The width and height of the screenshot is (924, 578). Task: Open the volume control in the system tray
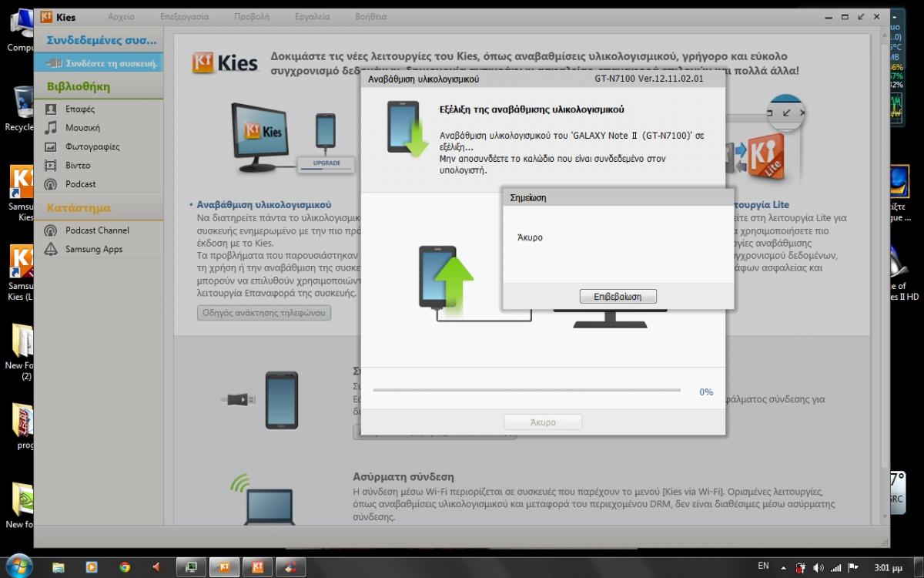pyautogui.click(x=818, y=567)
